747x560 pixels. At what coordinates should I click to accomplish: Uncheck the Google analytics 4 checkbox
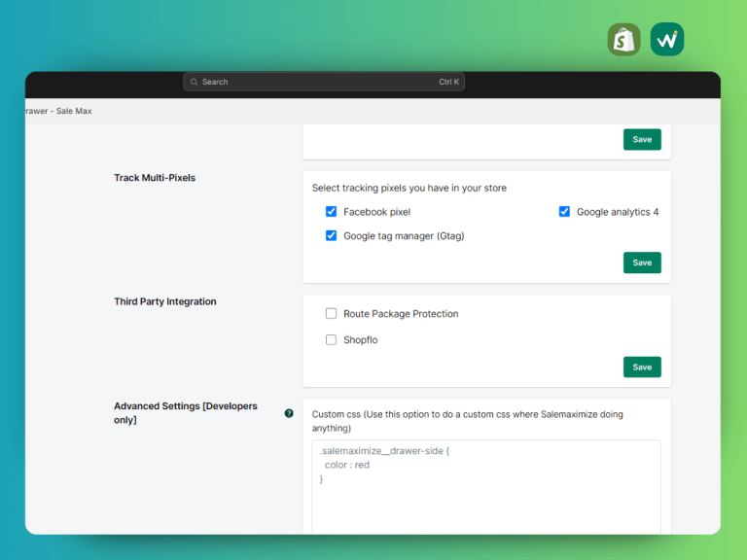564,211
